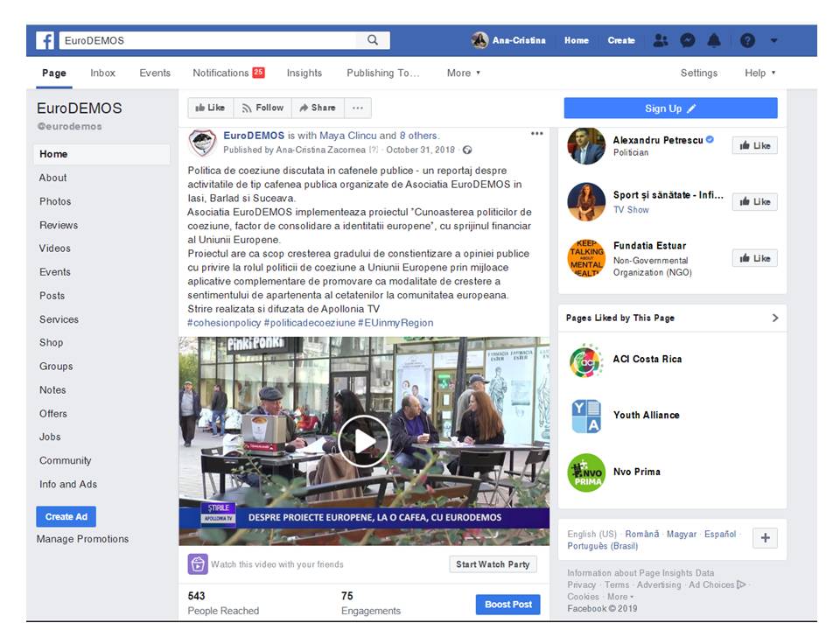Like the EuroDEMOS page
This screenshot has width=840, height=630.
point(211,108)
